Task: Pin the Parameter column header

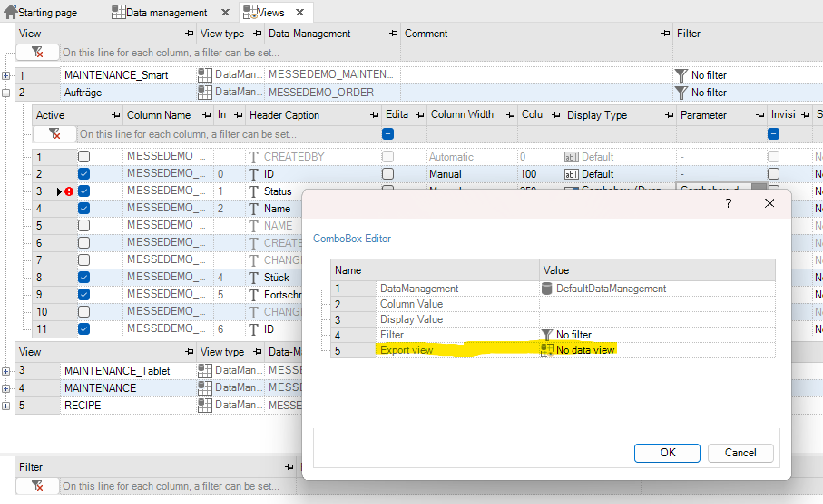Action: (x=760, y=115)
